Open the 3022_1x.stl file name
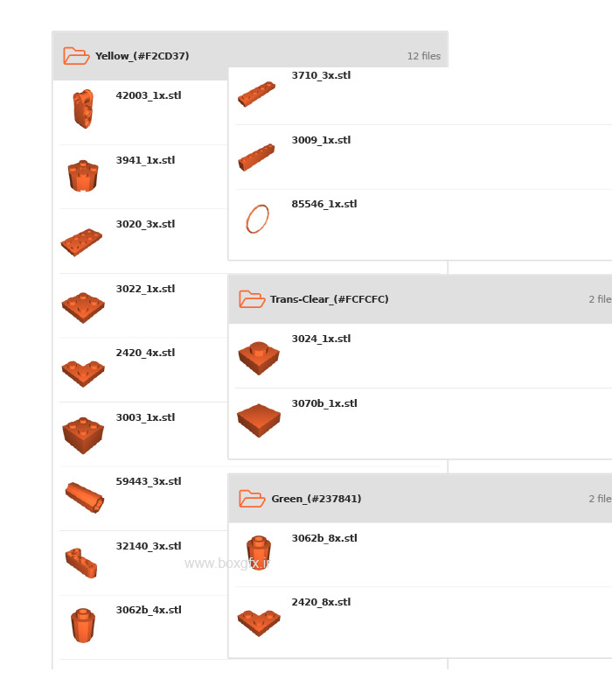 pos(145,289)
